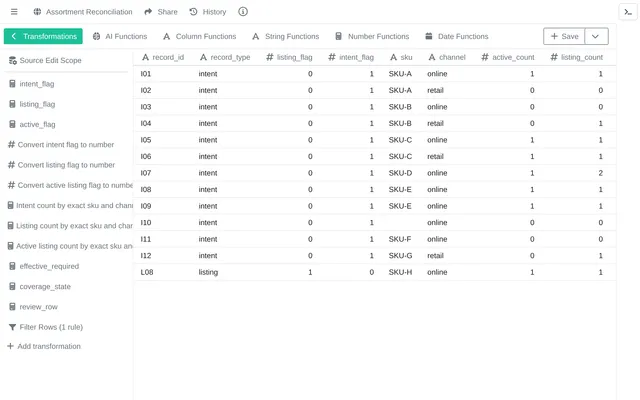
Task: Click the Filter Rows funnel icon
Action: click(x=12, y=327)
